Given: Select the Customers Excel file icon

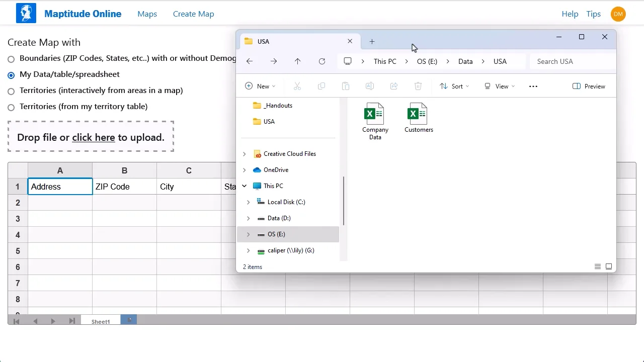Looking at the screenshot, I should point(418,115).
